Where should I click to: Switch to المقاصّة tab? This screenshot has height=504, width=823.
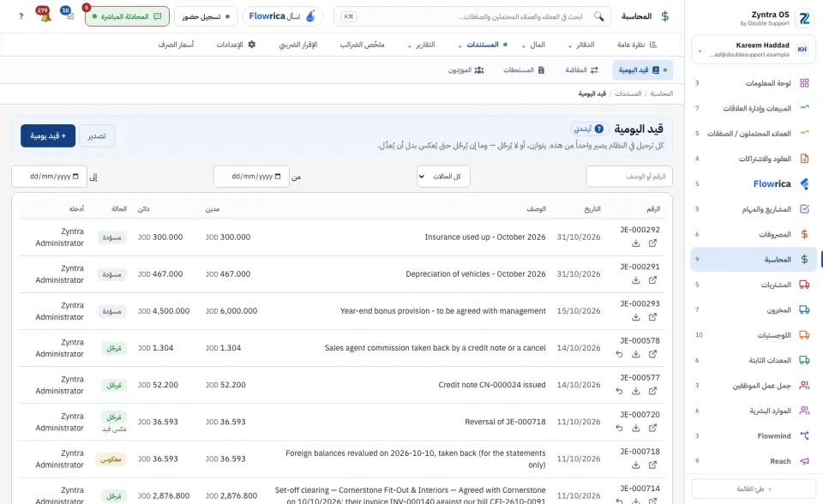click(581, 69)
